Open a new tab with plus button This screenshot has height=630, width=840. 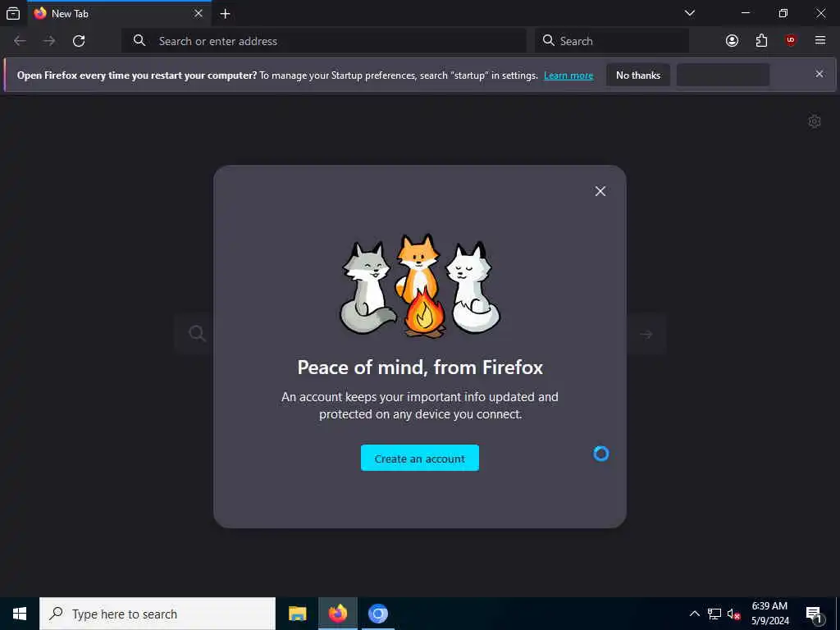pos(225,13)
